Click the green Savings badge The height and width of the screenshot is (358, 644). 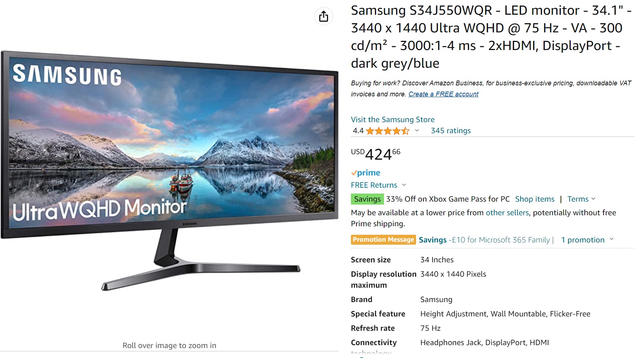click(x=367, y=199)
